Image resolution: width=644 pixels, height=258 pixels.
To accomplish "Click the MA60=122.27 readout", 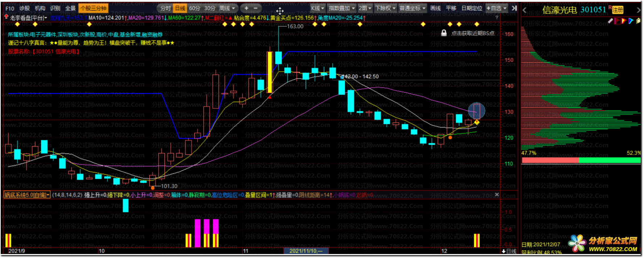I will pos(186,18).
